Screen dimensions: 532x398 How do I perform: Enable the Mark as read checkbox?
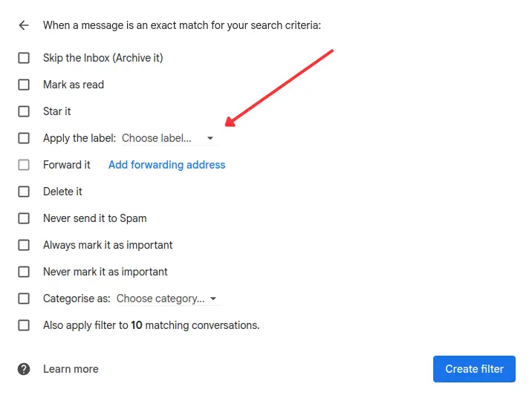(24, 85)
